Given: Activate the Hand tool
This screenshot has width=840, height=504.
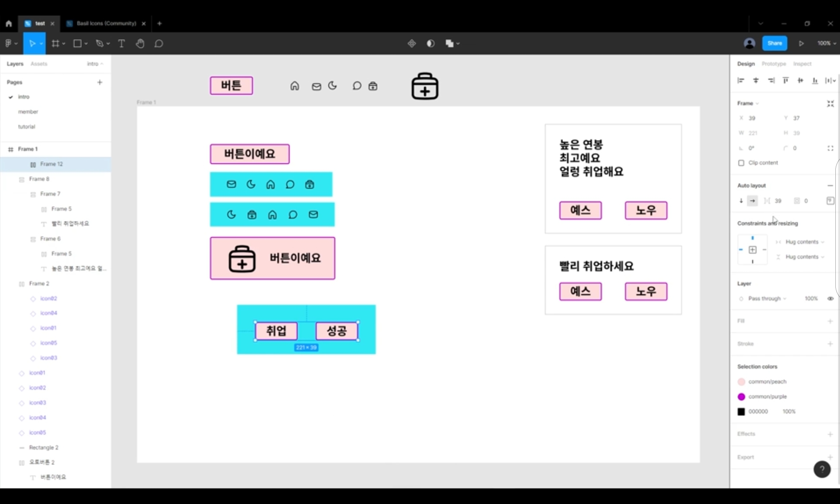Looking at the screenshot, I should [x=140, y=43].
